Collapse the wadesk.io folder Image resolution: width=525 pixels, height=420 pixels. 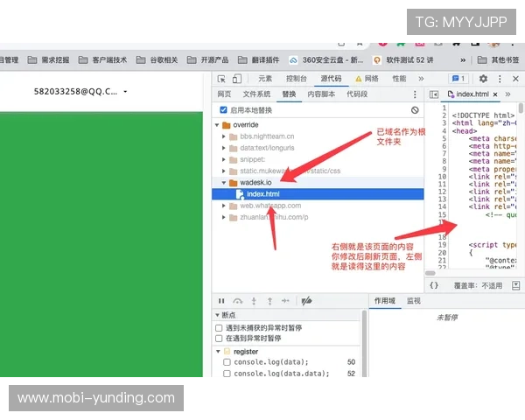pyautogui.click(x=224, y=183)
